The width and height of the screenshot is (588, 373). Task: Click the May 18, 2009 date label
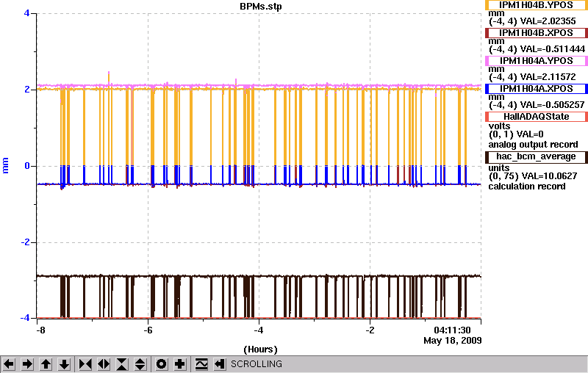pyautogui.click(x=453, y=341)
